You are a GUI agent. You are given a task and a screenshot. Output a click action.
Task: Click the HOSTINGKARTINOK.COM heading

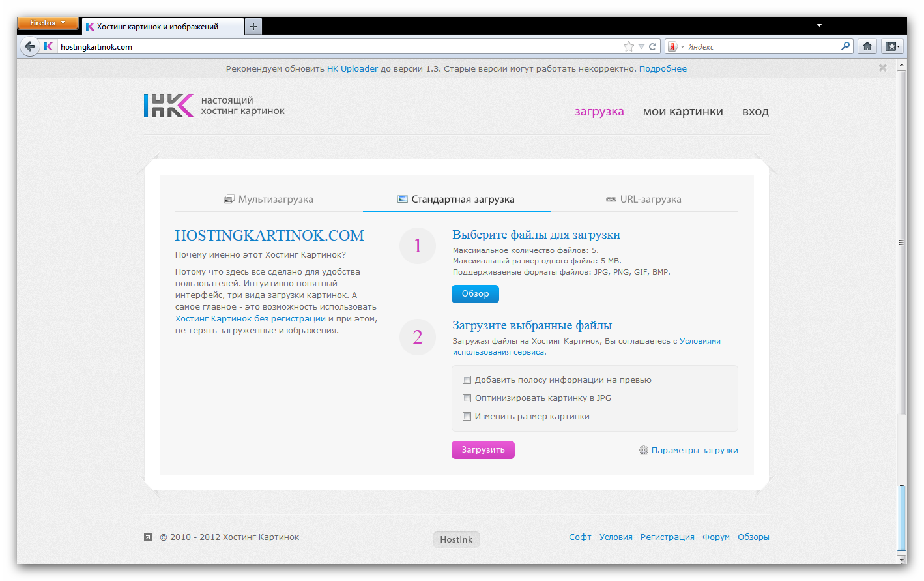click(x=269, y=235)
